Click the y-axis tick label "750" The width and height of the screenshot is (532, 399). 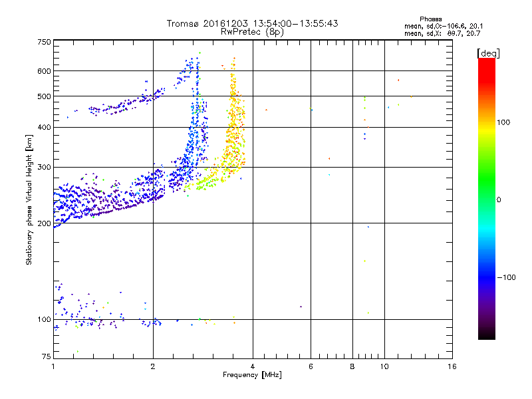tap(44, 42)
